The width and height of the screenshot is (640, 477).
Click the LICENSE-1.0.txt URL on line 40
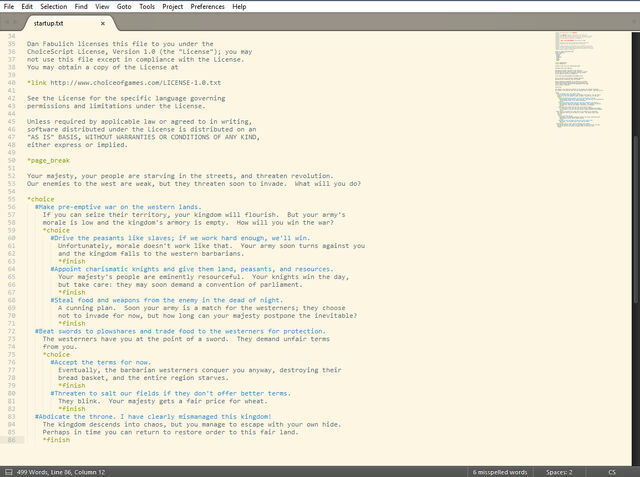tap(136, 82)
